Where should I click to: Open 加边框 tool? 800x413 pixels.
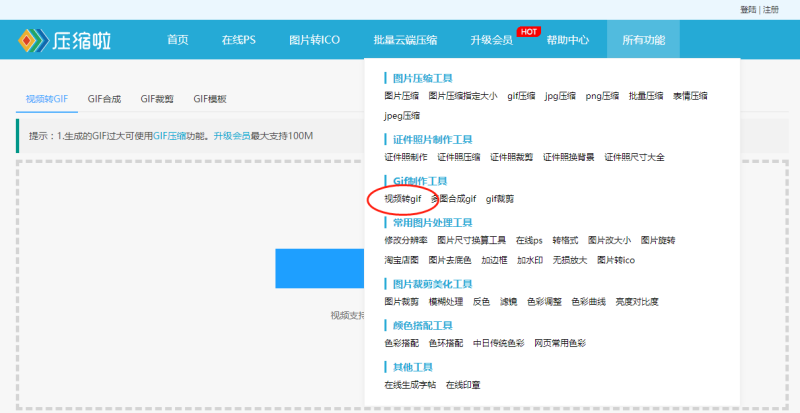pos(494,260)
